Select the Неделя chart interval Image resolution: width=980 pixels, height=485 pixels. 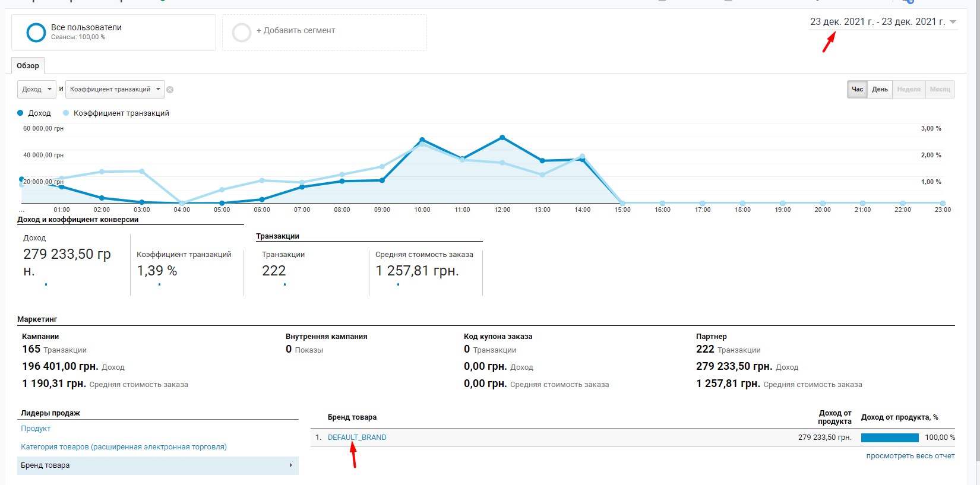tap(908, 90)
